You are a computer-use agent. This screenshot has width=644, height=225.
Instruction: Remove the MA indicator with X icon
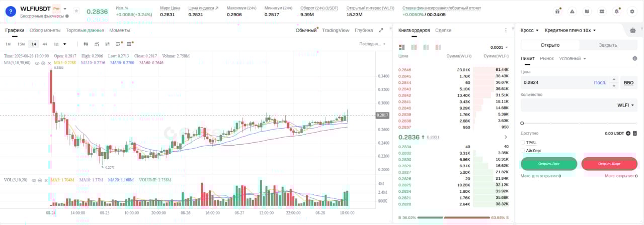coord(49,63)
